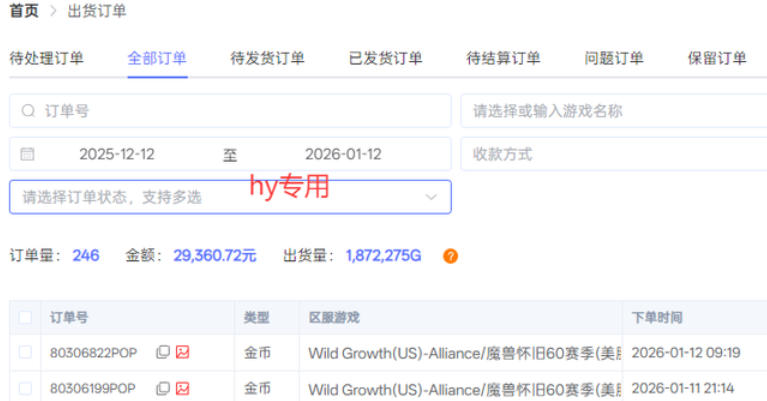The height and width of the screenshot is (401, 767).
Task: Click the end date 2026-01-12
Action: (343, 154)
